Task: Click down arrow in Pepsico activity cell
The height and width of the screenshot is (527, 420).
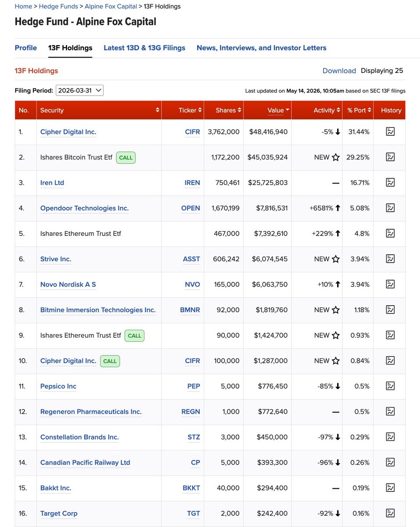Action: pyautogui.click(x=337, y=386)
